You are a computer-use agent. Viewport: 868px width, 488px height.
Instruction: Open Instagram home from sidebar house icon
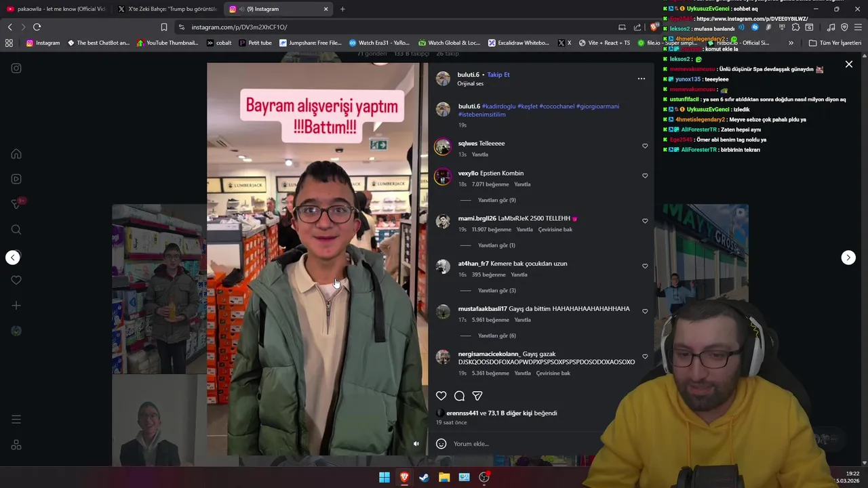(x=16, y=154)
